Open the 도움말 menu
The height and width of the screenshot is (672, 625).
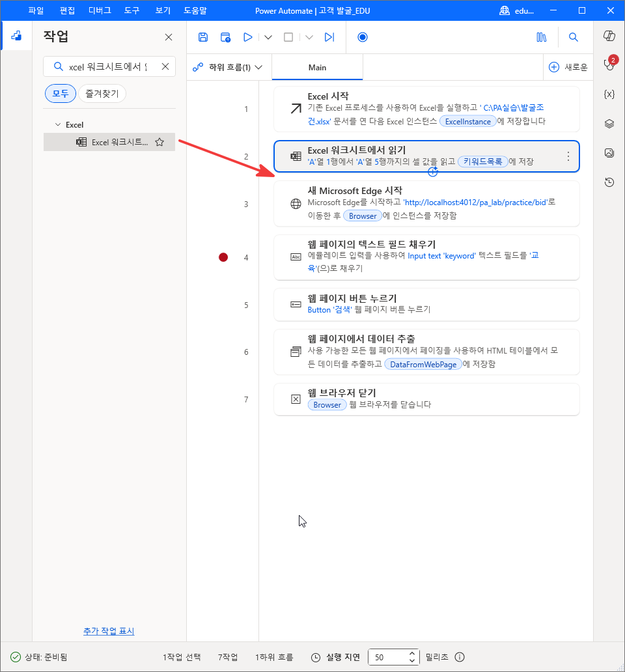(x=195, y=10)
